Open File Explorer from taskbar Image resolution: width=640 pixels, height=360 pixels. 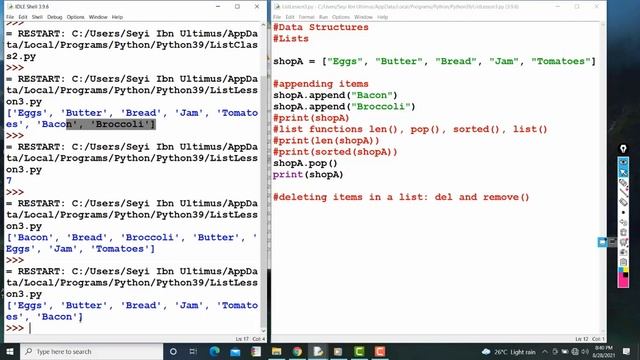coord(276,351)
